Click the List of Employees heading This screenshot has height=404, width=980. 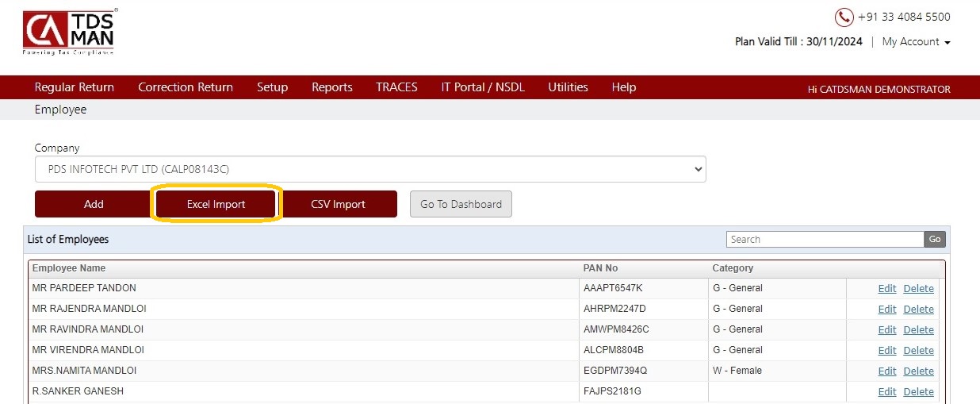(68, 239)
